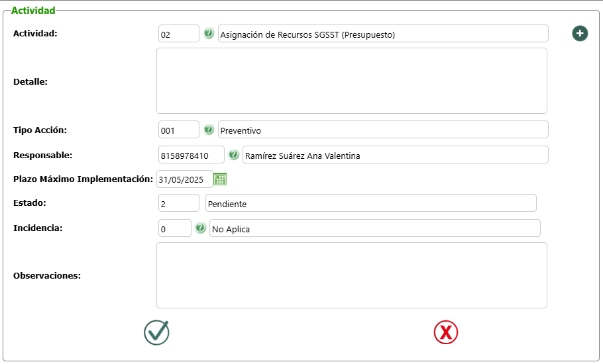Click the Actividad code field containing 02
The image size is (603, 364).
click(x=179, y=34)
